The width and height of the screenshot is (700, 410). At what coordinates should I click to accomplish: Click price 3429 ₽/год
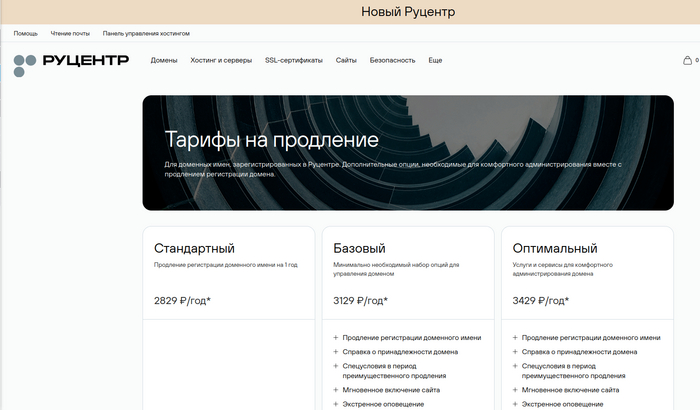pyautogui.click(x=541, y=301)
